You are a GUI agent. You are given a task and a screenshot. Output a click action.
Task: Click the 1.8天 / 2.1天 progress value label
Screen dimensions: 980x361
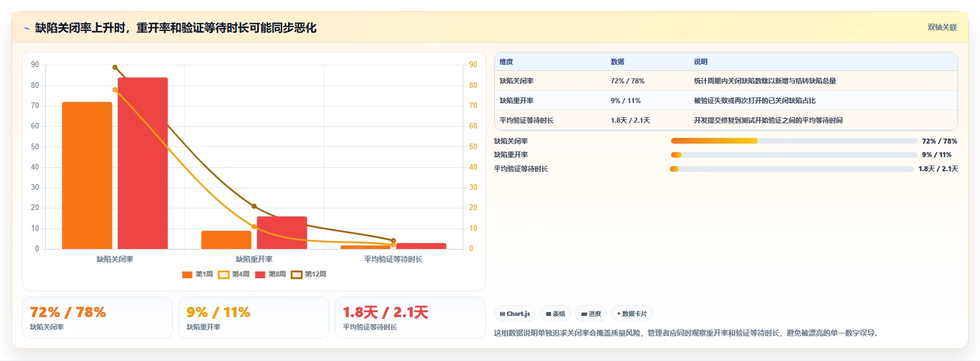pyautogui.click(x=938, y=169)
